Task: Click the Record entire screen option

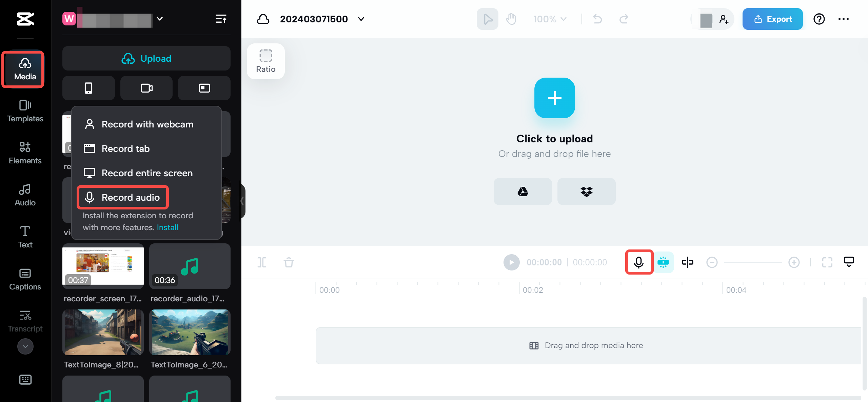Action: [147, 172]
